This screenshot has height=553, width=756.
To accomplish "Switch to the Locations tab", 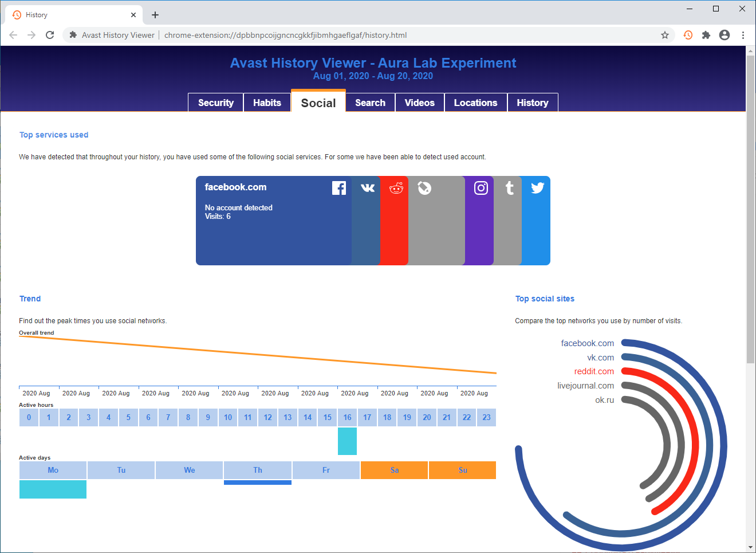I will point(476,103).
